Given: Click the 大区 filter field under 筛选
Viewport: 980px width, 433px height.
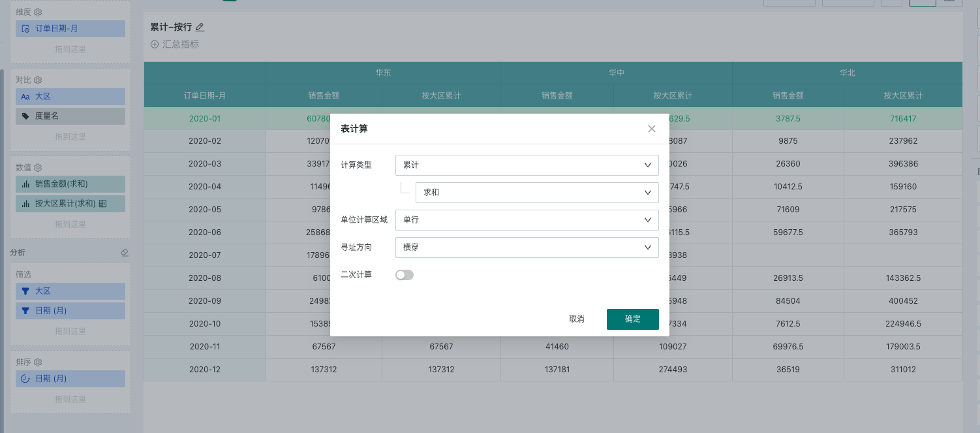Looking at the screenshot, I should click(x=70, y=291).
